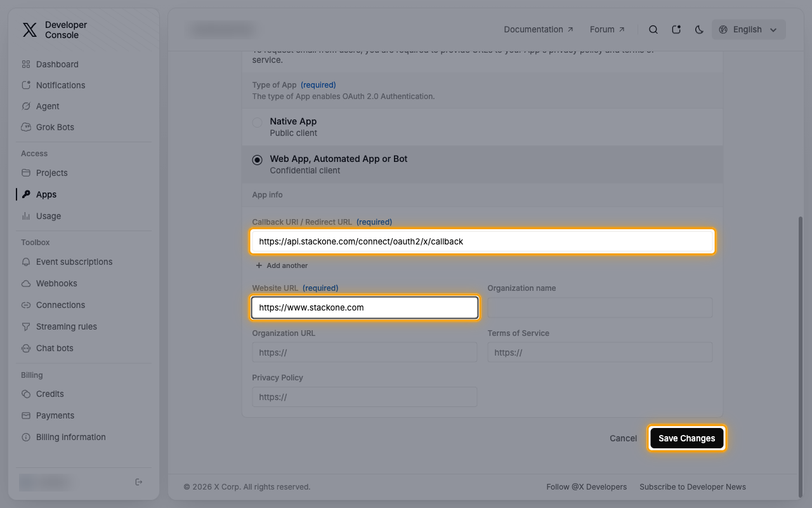Click the Connections link icon
812x508 pixels.
(x=26, y=305)
